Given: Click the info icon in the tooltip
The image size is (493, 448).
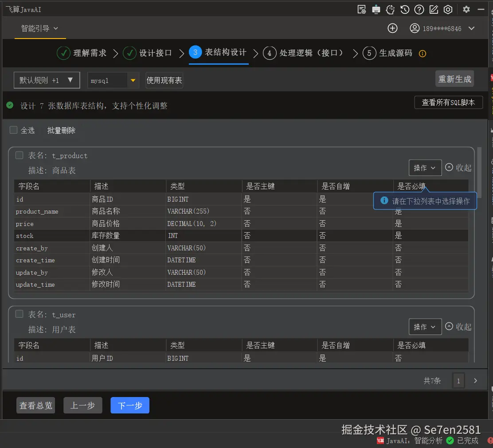Looking at the screenshot, I should [x=384, y=200].
